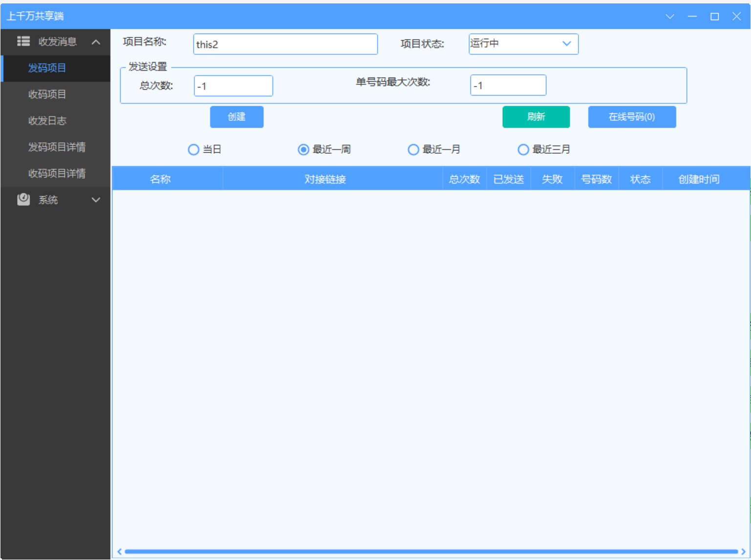Click the 总次数 input field
Viewport: 751px width, 560px height.
[234, 86]
